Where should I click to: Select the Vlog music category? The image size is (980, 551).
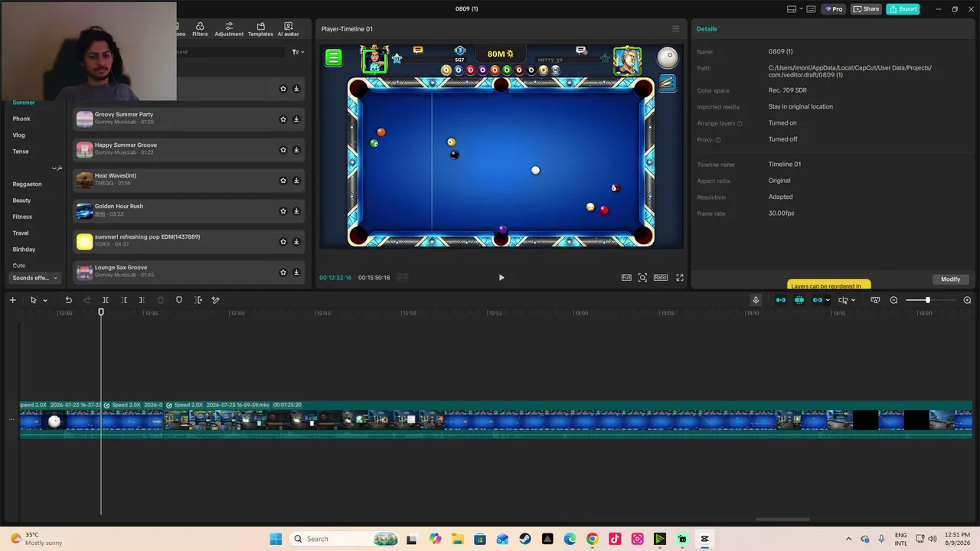pos(19,135)
